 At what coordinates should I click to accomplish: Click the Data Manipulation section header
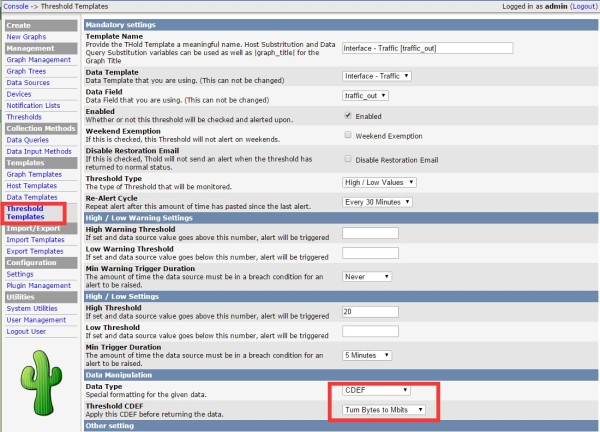341,375
